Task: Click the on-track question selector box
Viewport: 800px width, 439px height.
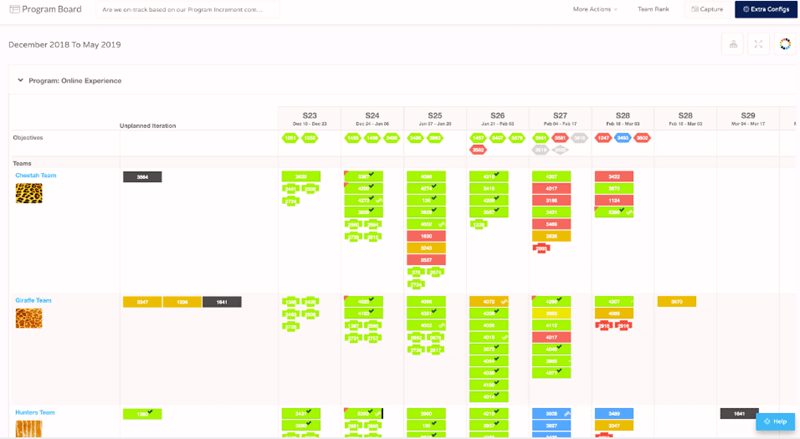Action: pyautogui.click(x=188, y=9)
